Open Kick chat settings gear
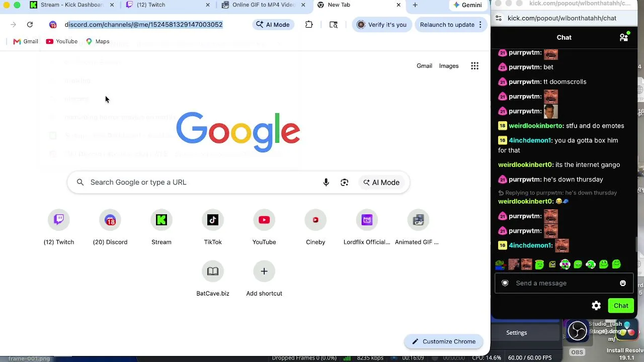The width and height of the screenshot is (644, 362). (596, 306)
